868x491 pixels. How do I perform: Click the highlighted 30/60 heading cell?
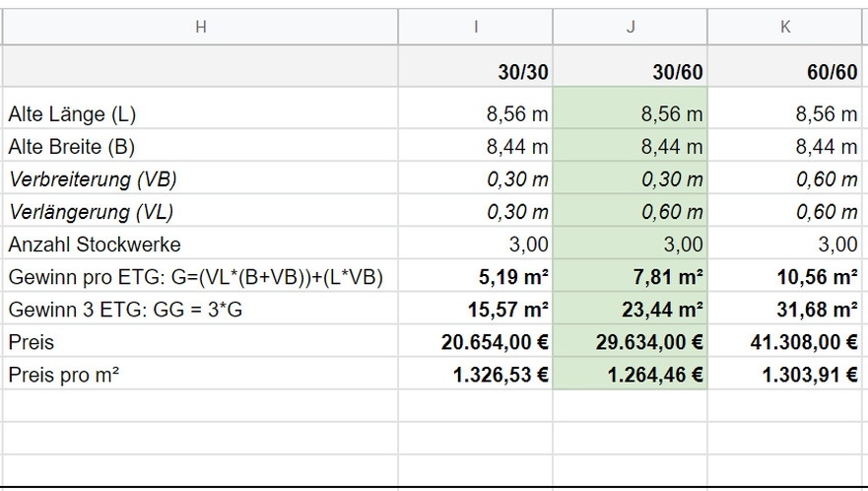630,66
